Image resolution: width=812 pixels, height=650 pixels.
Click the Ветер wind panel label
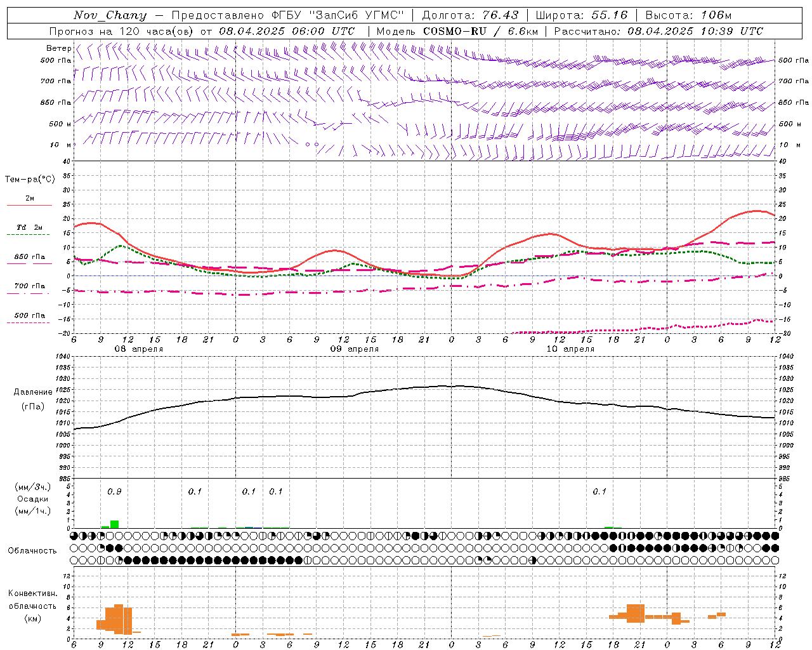tap(58, 48)
